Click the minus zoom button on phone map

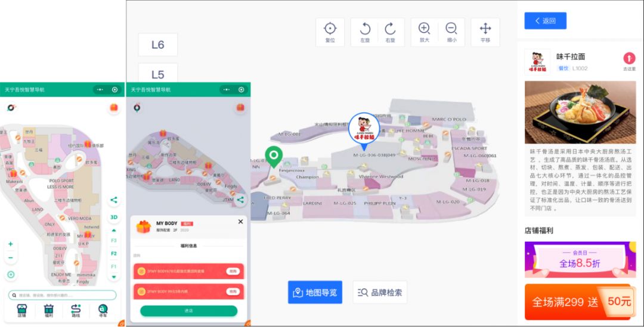click(x=11, y=258)
